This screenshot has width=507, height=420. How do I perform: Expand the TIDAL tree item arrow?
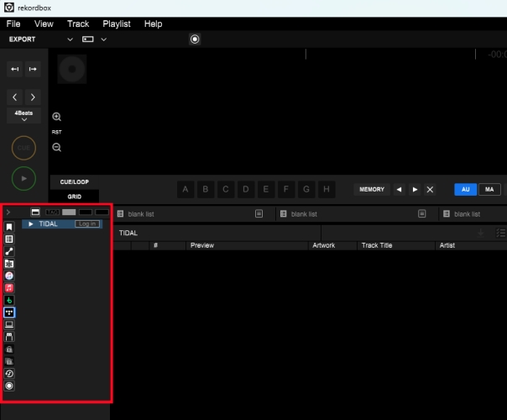[x=31, y=224]
